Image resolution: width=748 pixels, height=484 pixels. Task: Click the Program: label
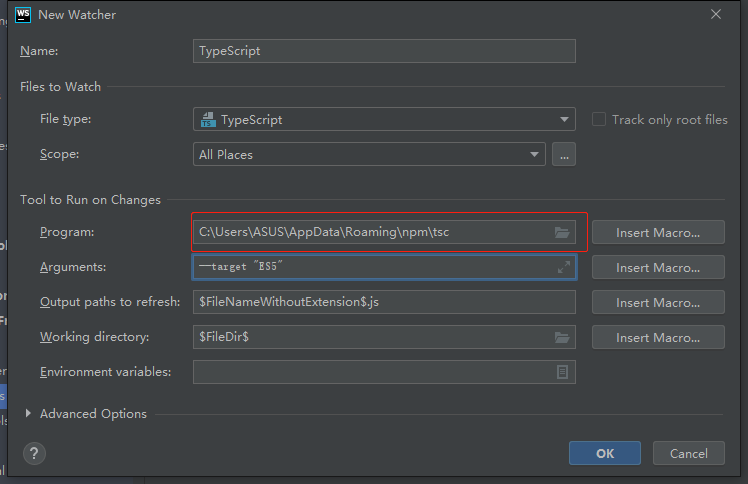tap(67, 232)
